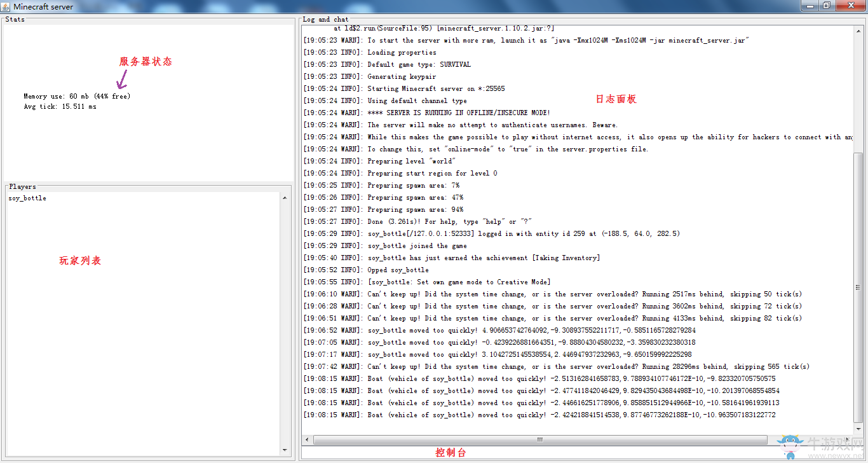Click the log panel vertical scrollbar up arrow

pos(858,31)
